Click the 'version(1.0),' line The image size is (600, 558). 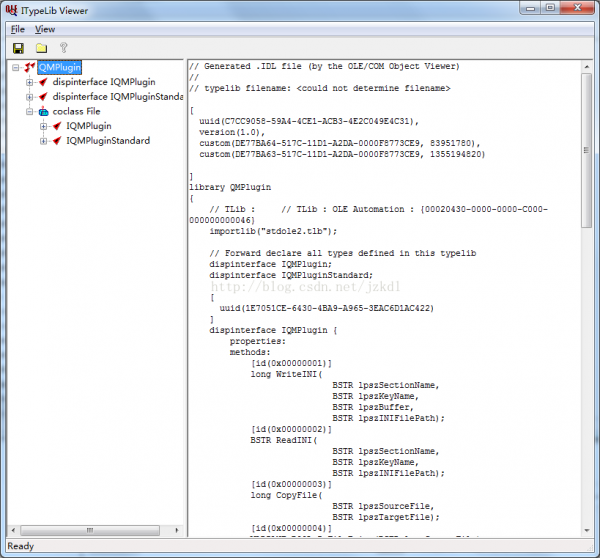(x=232, y=132)
